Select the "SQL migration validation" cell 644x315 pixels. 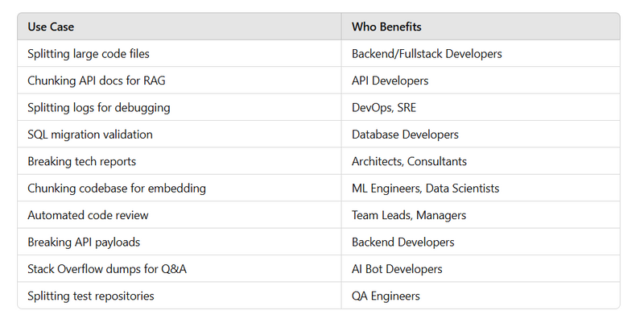[179, 134]
